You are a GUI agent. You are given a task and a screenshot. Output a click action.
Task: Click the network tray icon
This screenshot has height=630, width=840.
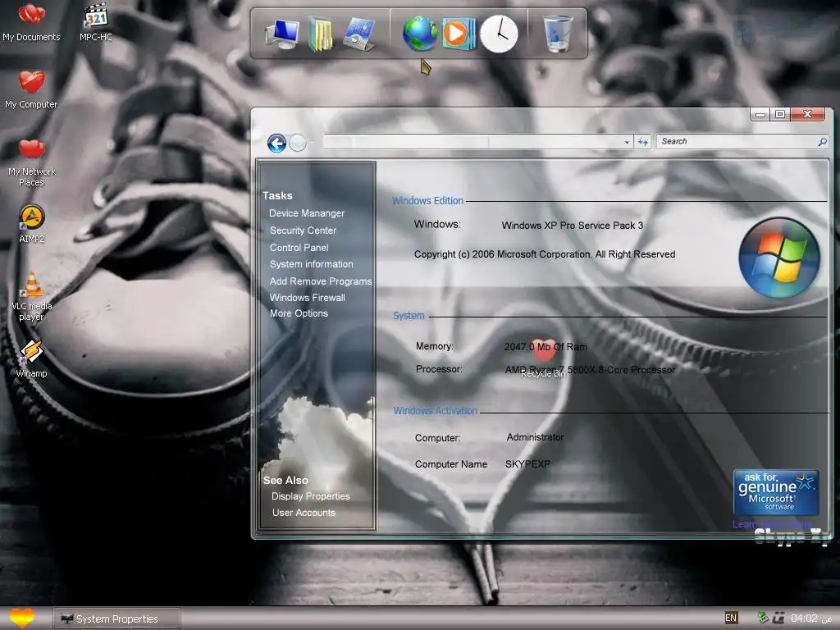click(x=763, y=618)
